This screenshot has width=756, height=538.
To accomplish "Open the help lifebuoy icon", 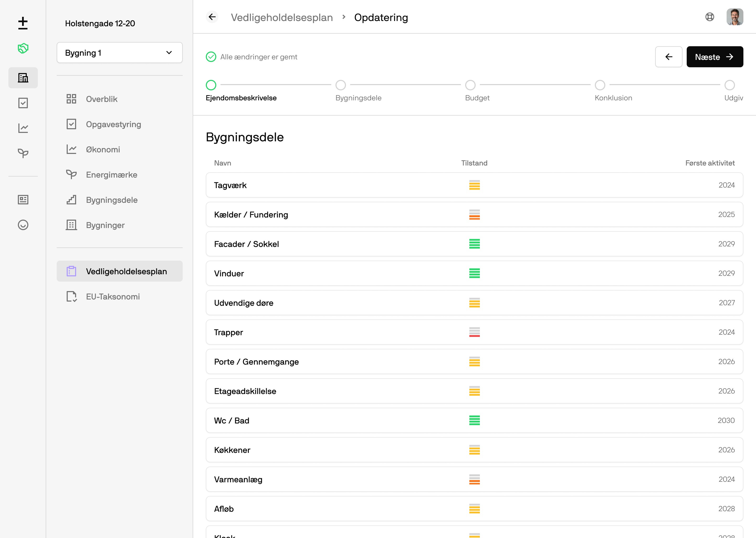I will tap(709, 17).
